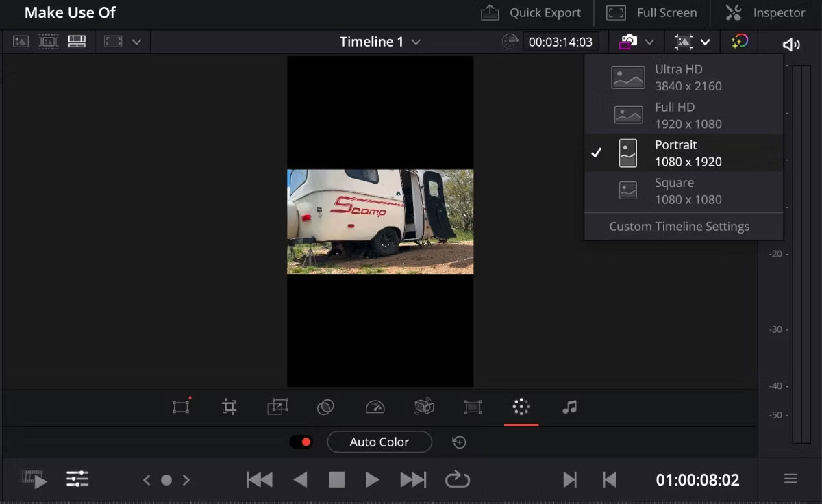This screenshot has width=822, height=504.
Task: Switch to Source Clip viewer mode
Action: point(21,42)
